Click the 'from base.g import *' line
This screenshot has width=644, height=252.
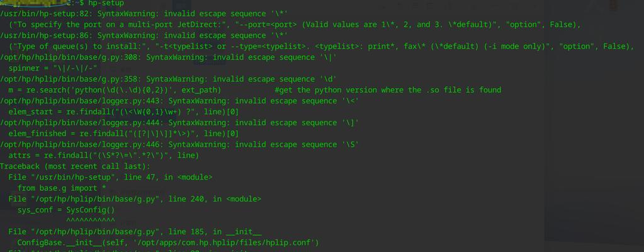tap(62, 188)
